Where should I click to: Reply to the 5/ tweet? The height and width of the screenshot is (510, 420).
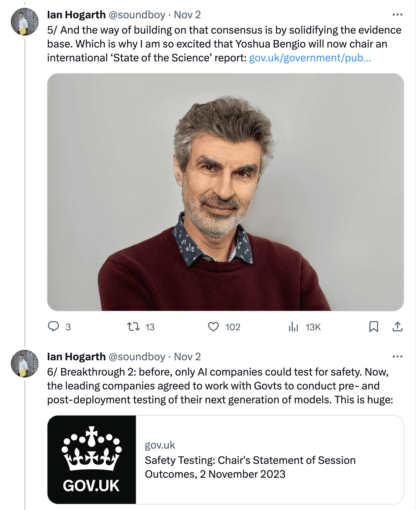click(53, 327)
